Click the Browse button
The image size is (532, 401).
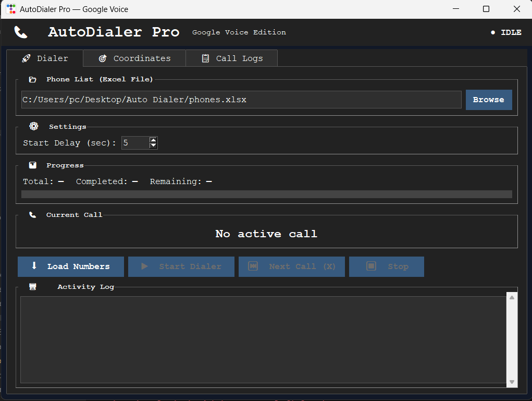click(489, 100)
